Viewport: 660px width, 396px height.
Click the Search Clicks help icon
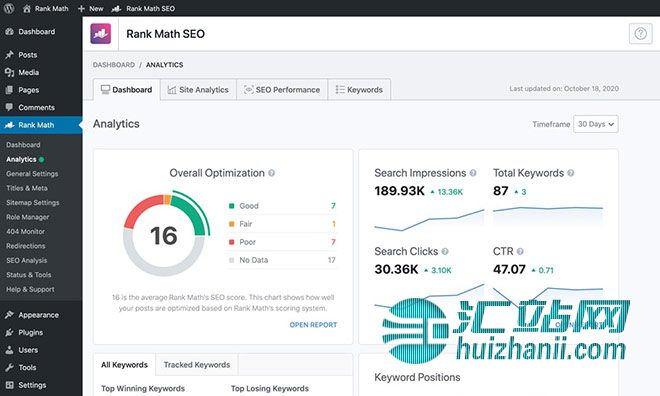pyautogui.click(x=445, y=252)
